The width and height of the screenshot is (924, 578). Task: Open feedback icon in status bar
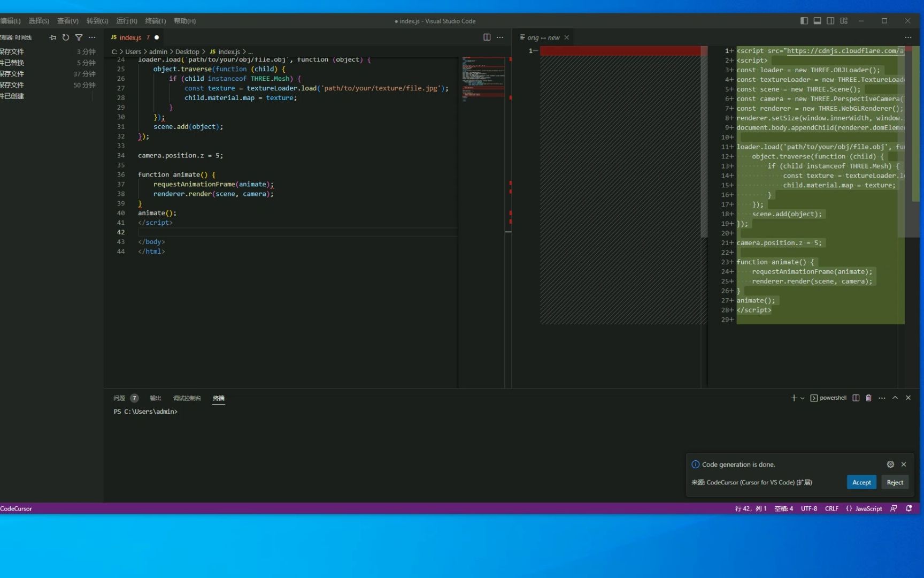click(x=894, y=508)
